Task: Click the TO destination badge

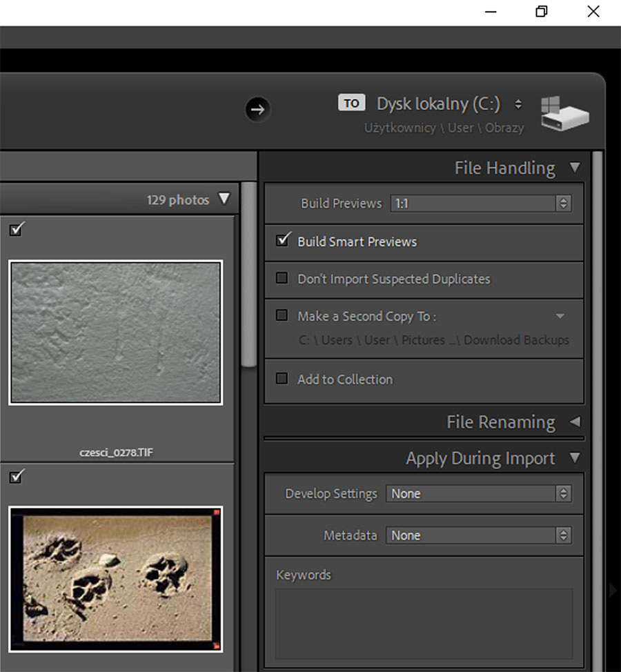Action: tap(351, 103)
